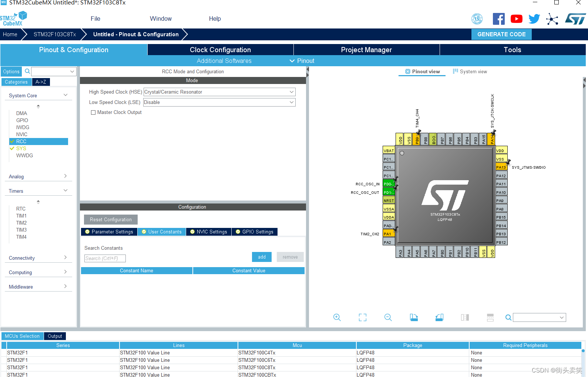Expand the Middleware category

38,287
